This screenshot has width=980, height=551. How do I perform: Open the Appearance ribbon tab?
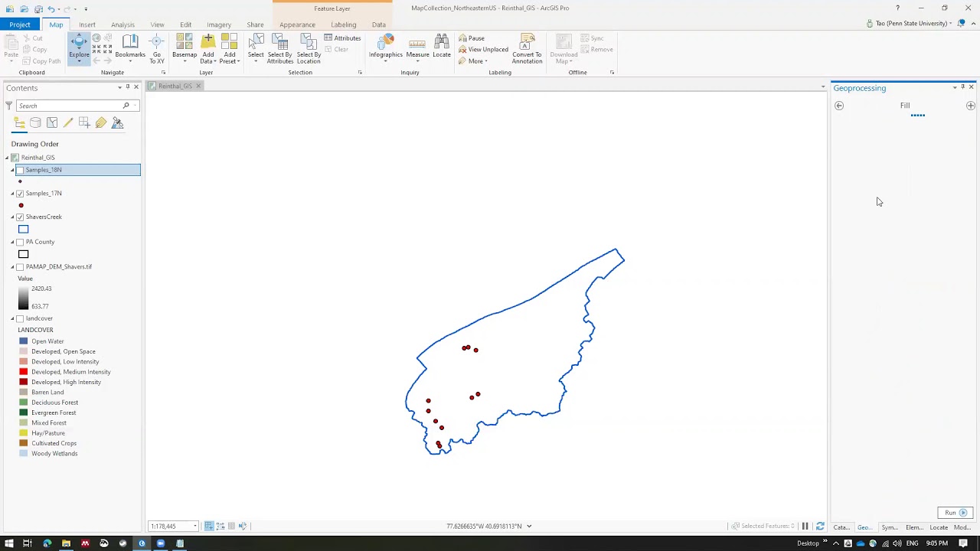coord(297,24)
